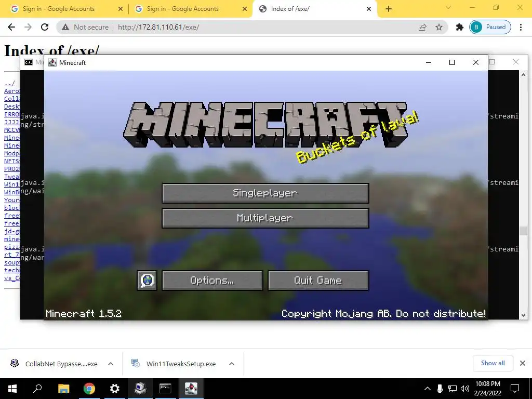Click the Not secure warning indicator

[85, 27]
